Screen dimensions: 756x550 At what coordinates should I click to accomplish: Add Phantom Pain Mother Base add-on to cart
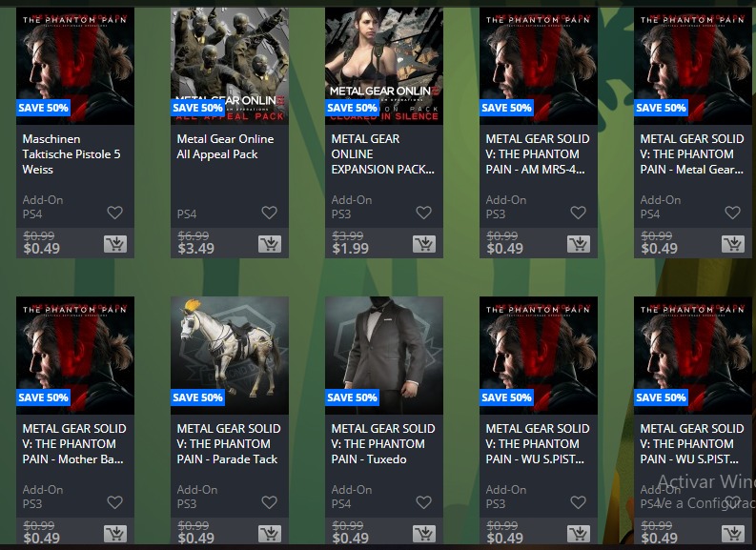pos(115,534)
